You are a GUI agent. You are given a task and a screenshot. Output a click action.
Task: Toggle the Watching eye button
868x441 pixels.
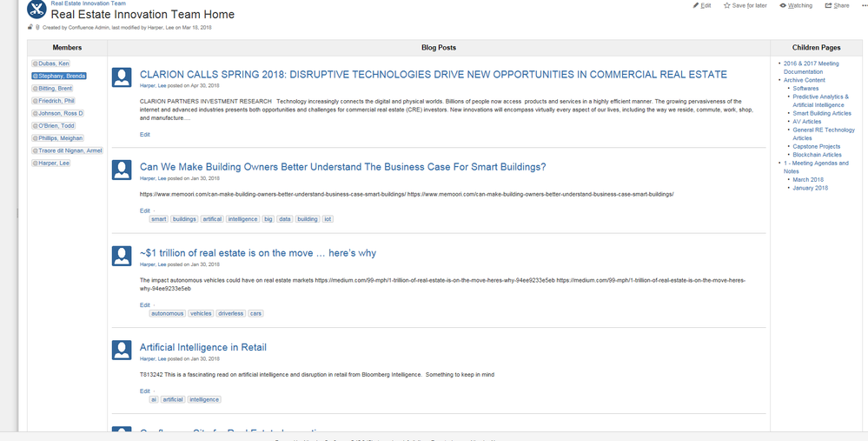(796, 5)
